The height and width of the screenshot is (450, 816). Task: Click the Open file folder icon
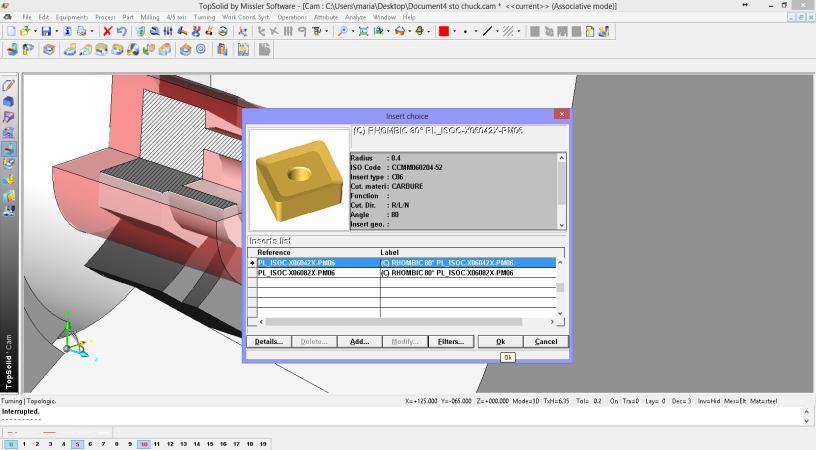tap(24, 32)
